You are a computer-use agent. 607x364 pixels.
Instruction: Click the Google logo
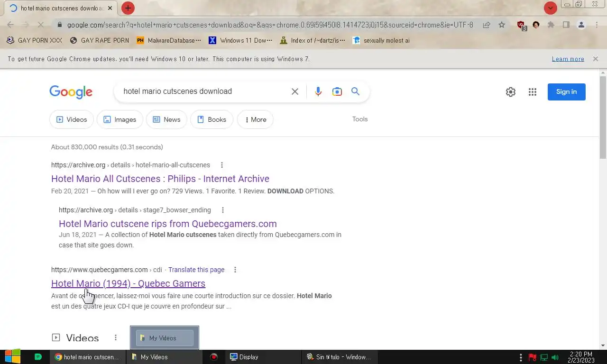point(71,91)
